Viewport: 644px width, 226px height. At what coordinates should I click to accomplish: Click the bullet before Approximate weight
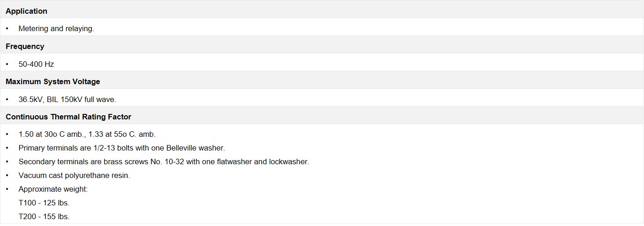coord(7,189)
